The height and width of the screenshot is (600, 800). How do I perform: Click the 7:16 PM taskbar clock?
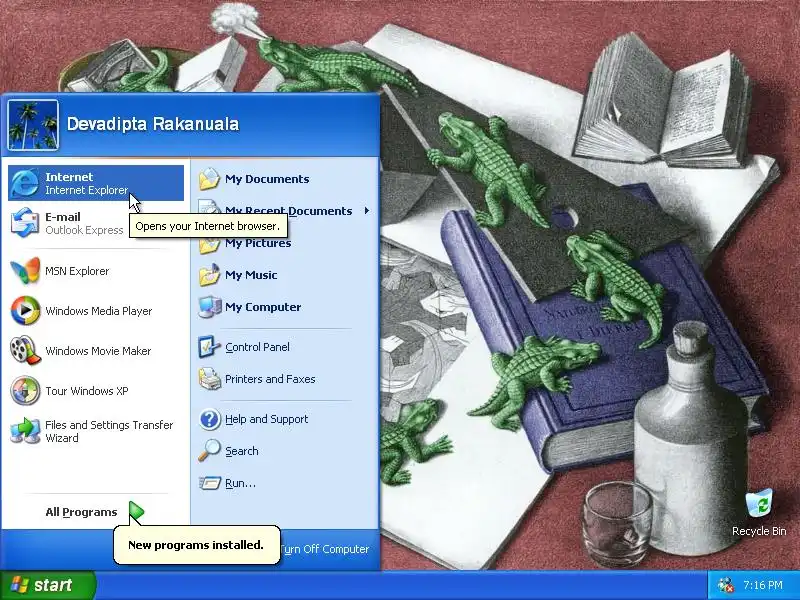click(762, 585)
